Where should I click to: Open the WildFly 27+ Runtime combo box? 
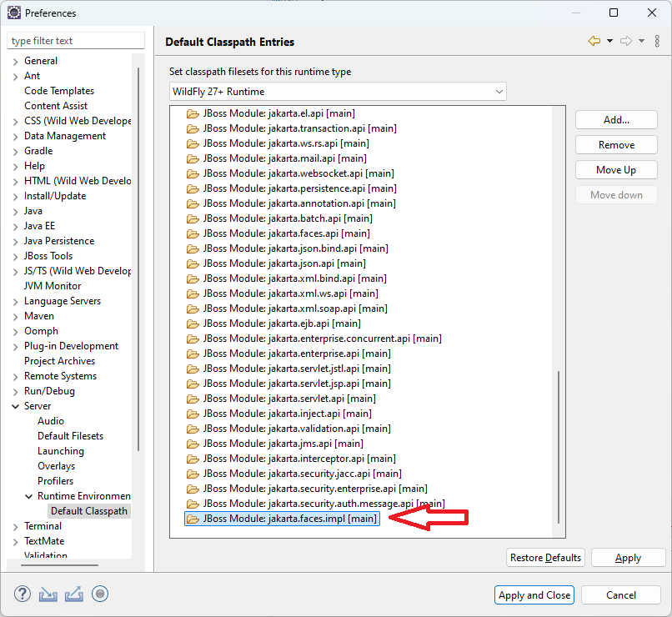[x=338, y=92]
